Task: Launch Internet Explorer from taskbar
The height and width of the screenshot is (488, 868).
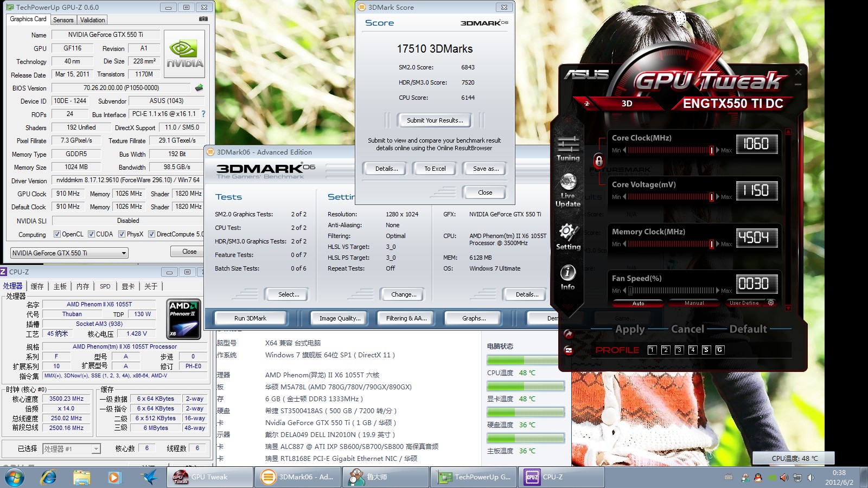Action: (x=49, y=477)
